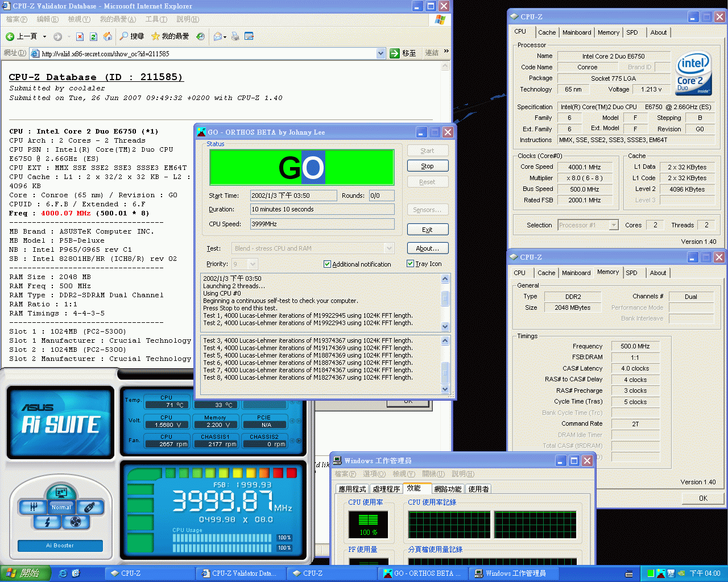
Task: Click the IE Print icon
Action: point(235,36)
